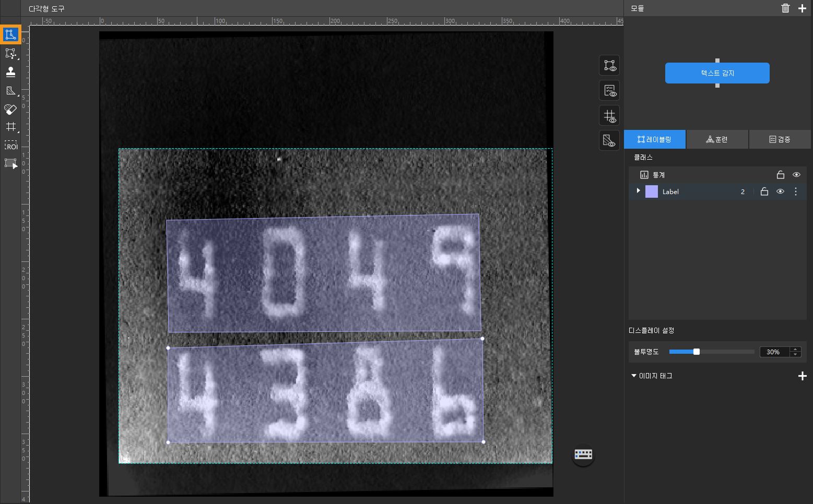Click the 불투명도 opacity slider handle
Image resolution: width=813 pixels, height=504 pixels.
(x=696, y=352)
